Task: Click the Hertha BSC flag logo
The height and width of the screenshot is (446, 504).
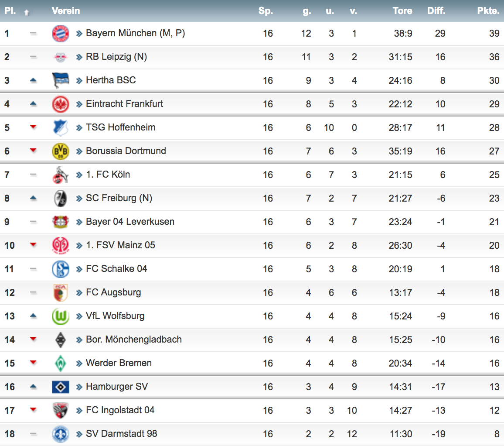Action: point(60,80)
